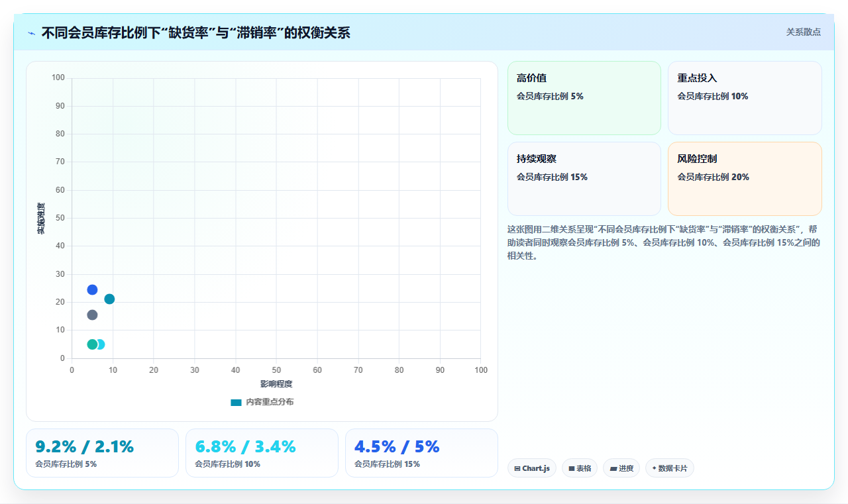Select the green scatter point near bottom
The height and width of the screenshot is (504, 848).
click(92, 344)
